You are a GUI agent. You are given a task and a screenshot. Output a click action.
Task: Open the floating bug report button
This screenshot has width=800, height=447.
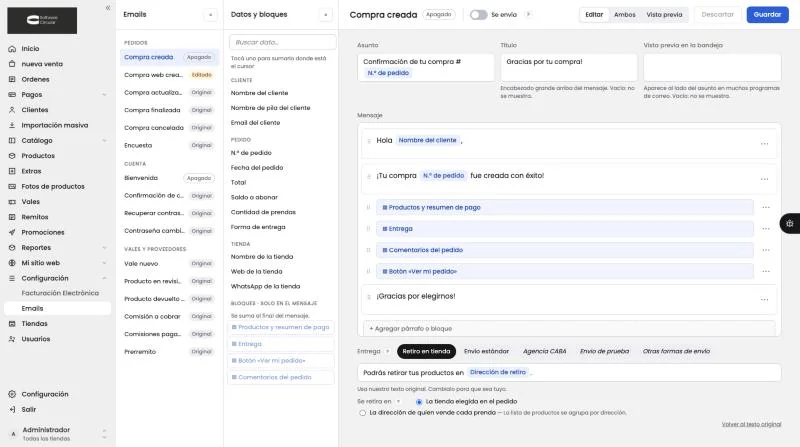(x=790, y=224)
